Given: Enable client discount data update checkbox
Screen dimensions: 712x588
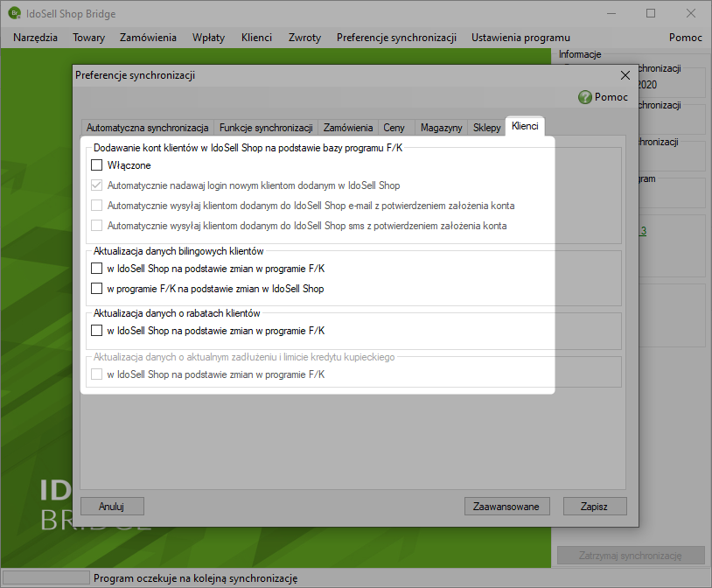Looking at the screenshot, I should point(97,331).
